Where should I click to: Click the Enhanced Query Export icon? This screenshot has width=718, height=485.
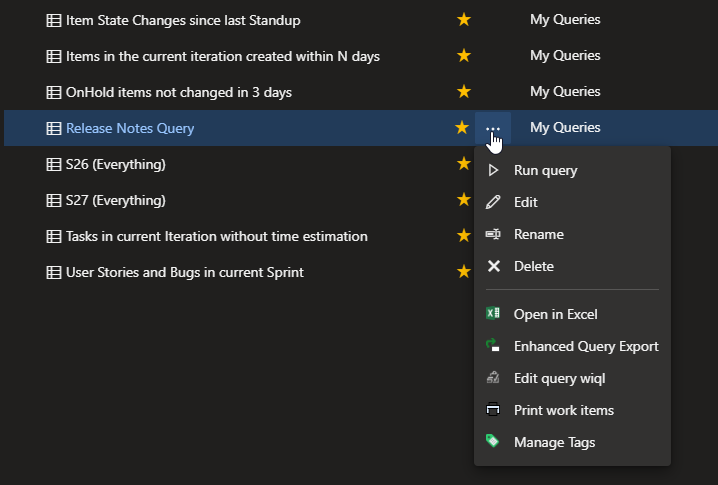click(493, 345)
